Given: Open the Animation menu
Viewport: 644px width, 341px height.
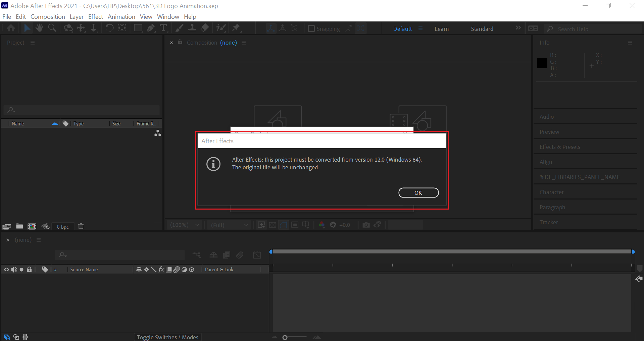Looking at the screenshot, I should (x=121, y=17).
